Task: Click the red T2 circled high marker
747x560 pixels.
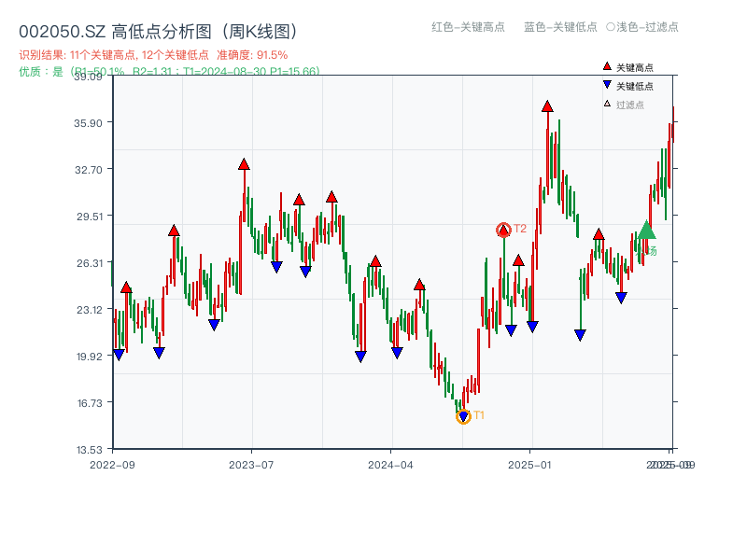Action: pyautogui.click(x=503, y=230)
